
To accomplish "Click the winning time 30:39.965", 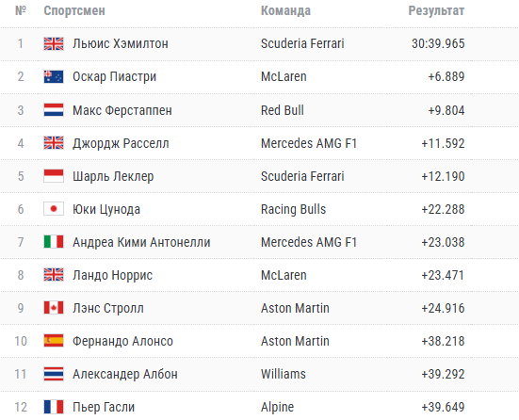I will 438,43.
